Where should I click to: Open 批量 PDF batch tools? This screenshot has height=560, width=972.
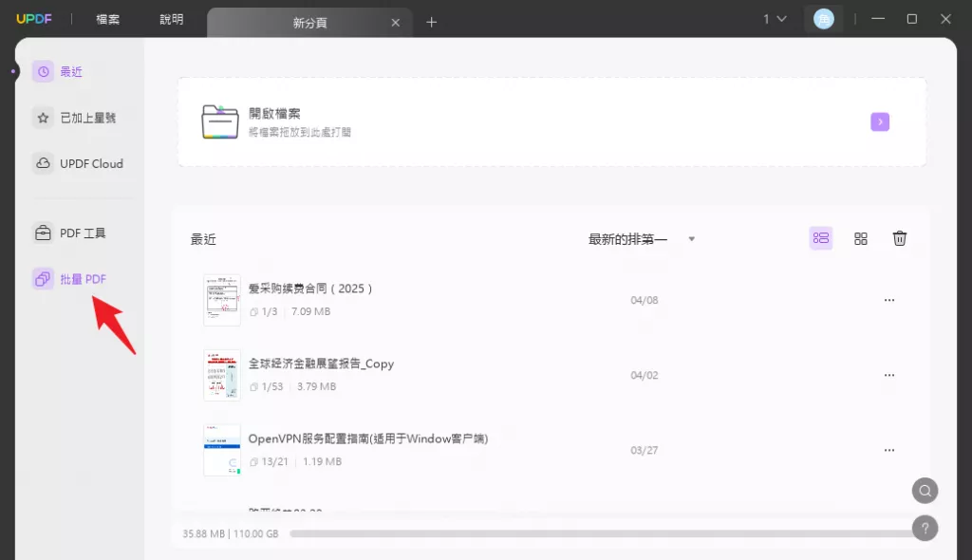click(x=69, y=279)
